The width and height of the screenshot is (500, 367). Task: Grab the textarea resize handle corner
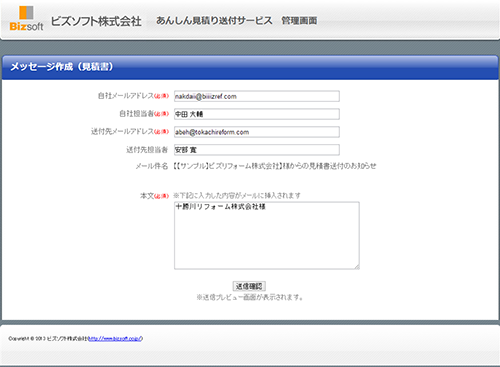click(x=357, y=267)
